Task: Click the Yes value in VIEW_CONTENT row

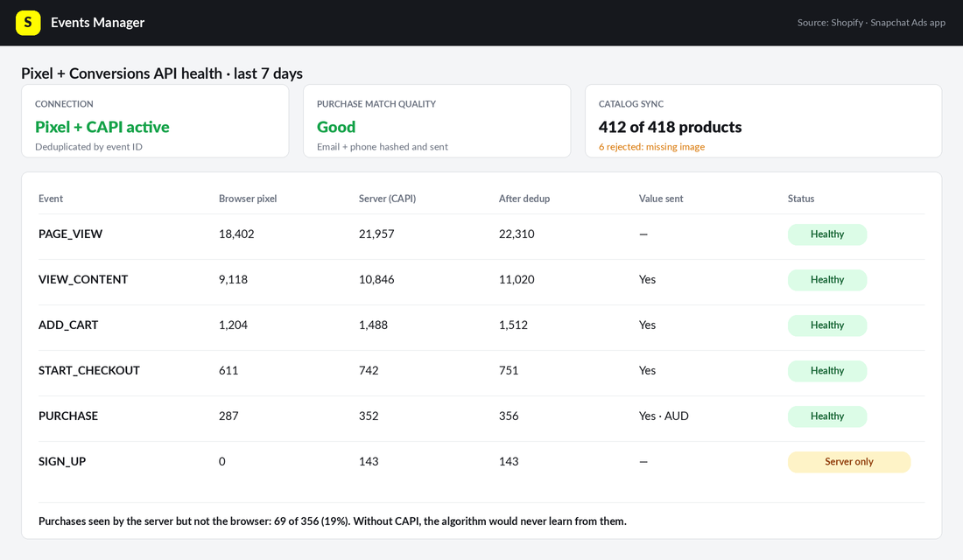Action: coord(647,279)
